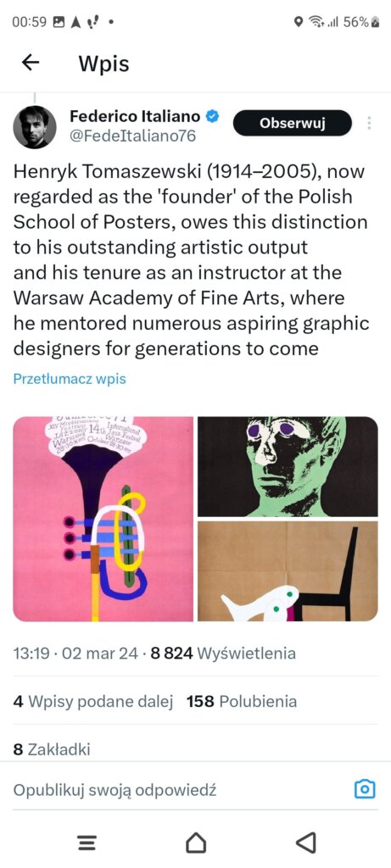This screenshot has width=391, height=868.
Task: Tap the camera icon in reply bar
Action: click(365, 788)
